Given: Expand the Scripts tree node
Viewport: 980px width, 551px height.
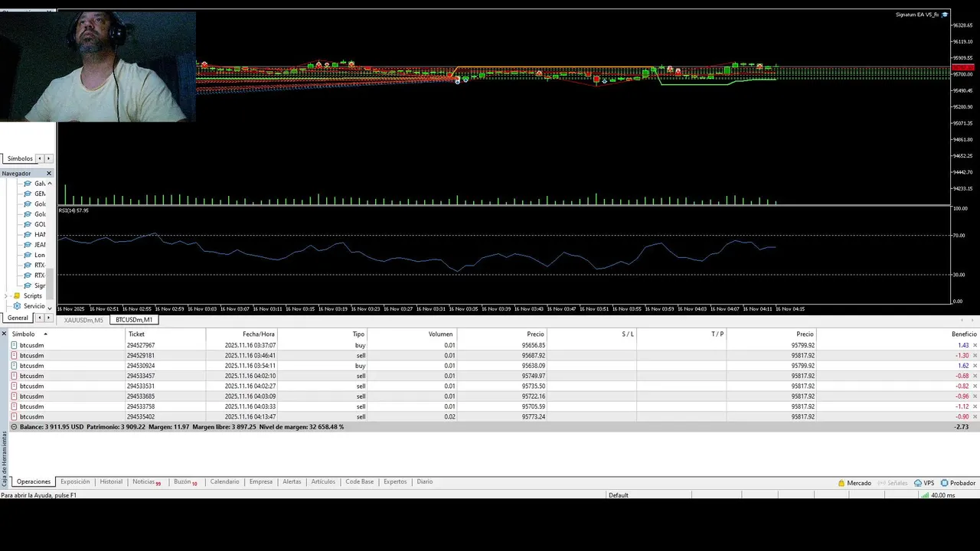Looking at the screenshot, I should click(x=7, y=295).
